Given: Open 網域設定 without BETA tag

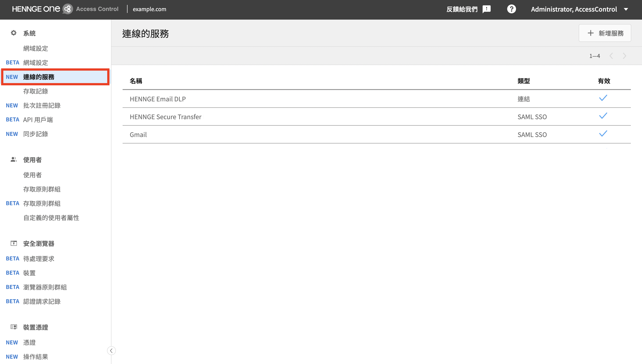Looking at the screenshot, I should coord(35,48).
